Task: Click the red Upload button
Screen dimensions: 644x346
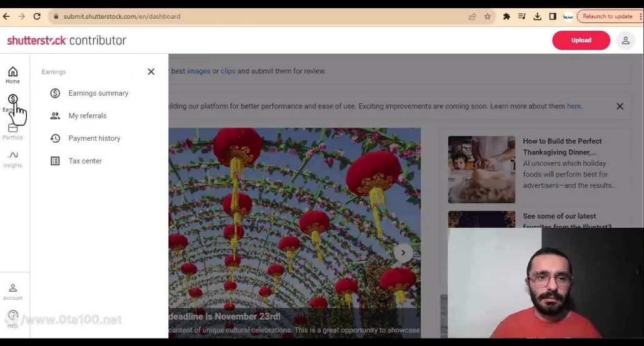Action: 581,40
